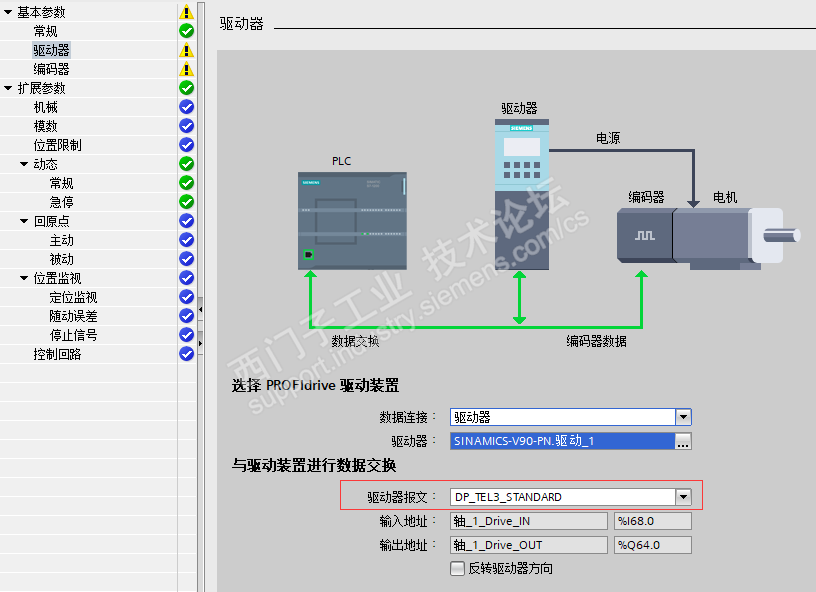Enable 反转驱动器方向 checkbox
Screen dimensions: 816x592
(457, 568)
